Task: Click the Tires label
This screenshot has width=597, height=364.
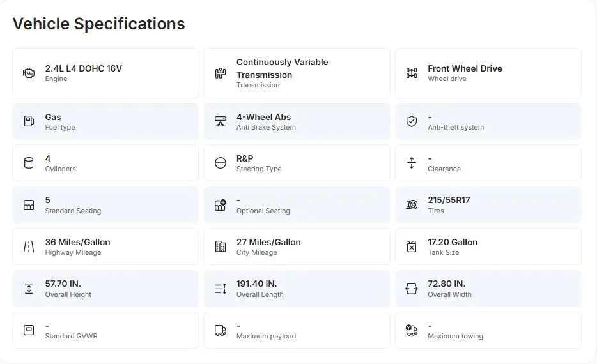Action: point(435,211)
